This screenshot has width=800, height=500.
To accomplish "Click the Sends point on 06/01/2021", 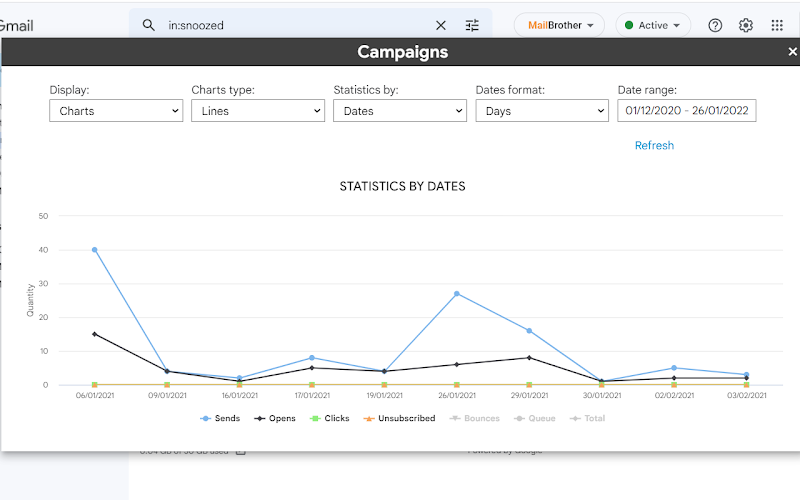I will pos(94,250).
